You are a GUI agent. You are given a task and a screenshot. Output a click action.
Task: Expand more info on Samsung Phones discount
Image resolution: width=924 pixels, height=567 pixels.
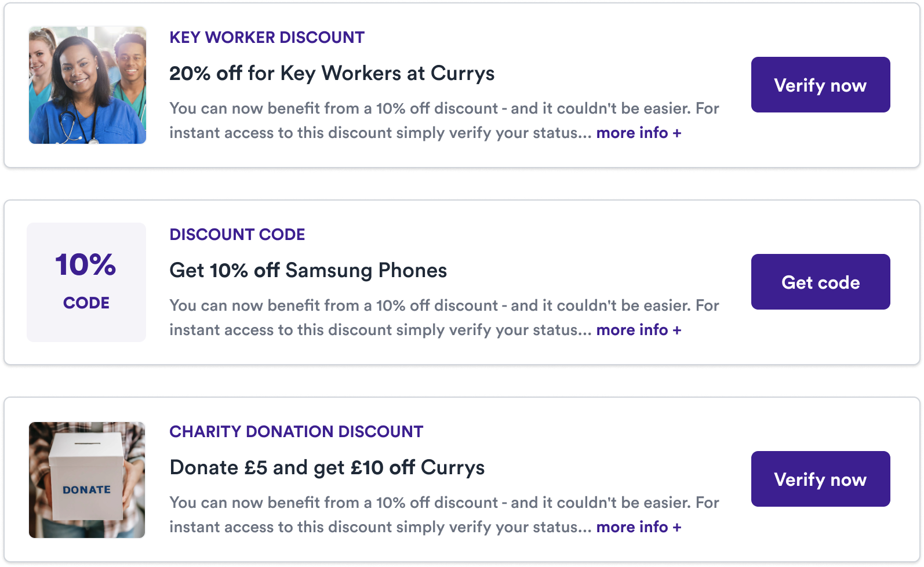click(x=639, y=330)
